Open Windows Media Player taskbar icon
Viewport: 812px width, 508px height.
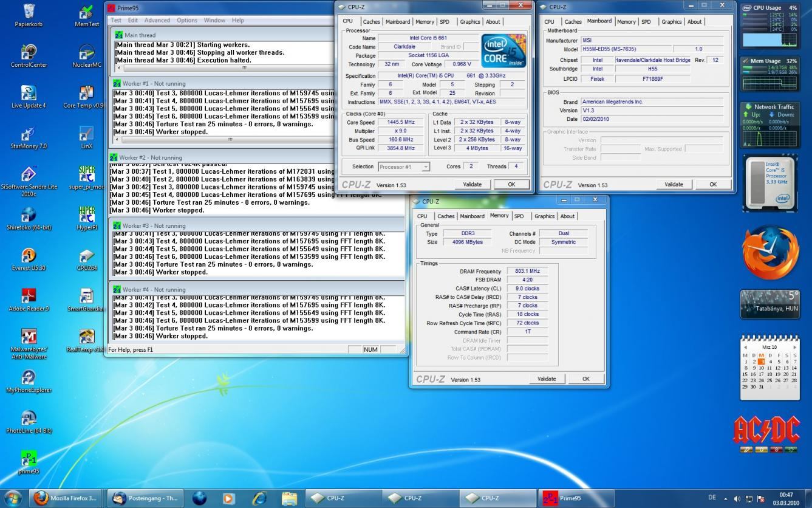[x=229, y=498]
